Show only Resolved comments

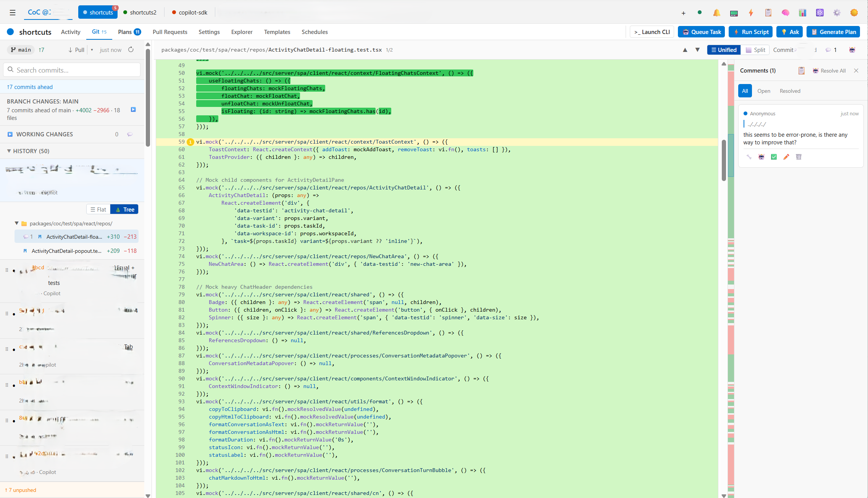pos(790,91)
